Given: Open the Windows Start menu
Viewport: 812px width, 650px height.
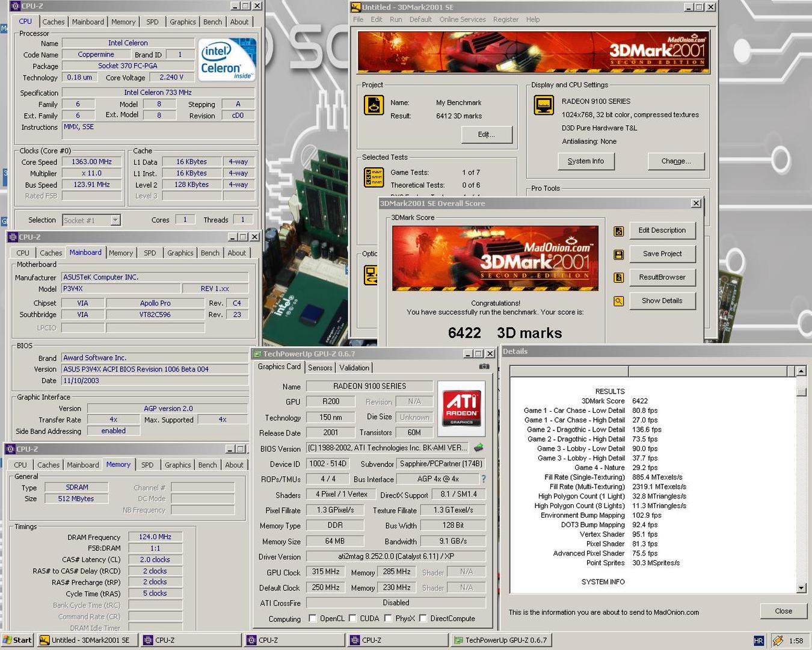Looking at the screenshot, I should point(17,640).
